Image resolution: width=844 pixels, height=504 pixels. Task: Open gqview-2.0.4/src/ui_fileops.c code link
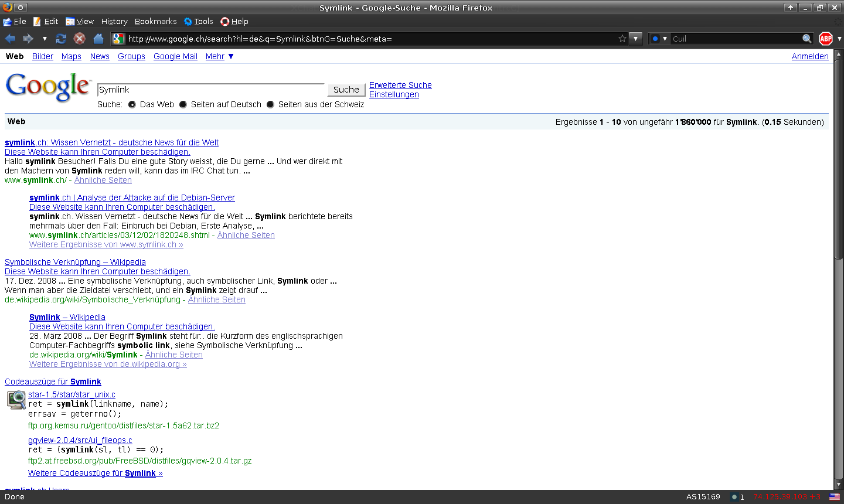[80, 440]
